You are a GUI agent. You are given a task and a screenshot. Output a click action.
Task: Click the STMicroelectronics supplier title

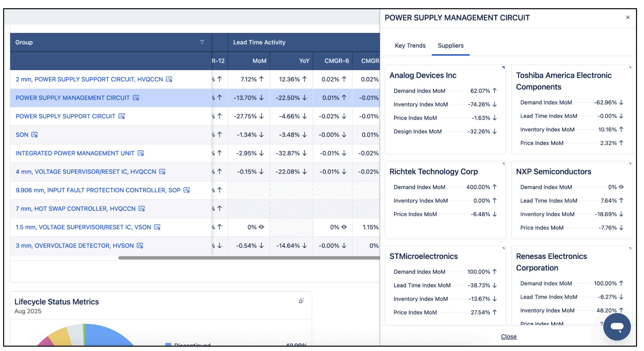[424, 256]
